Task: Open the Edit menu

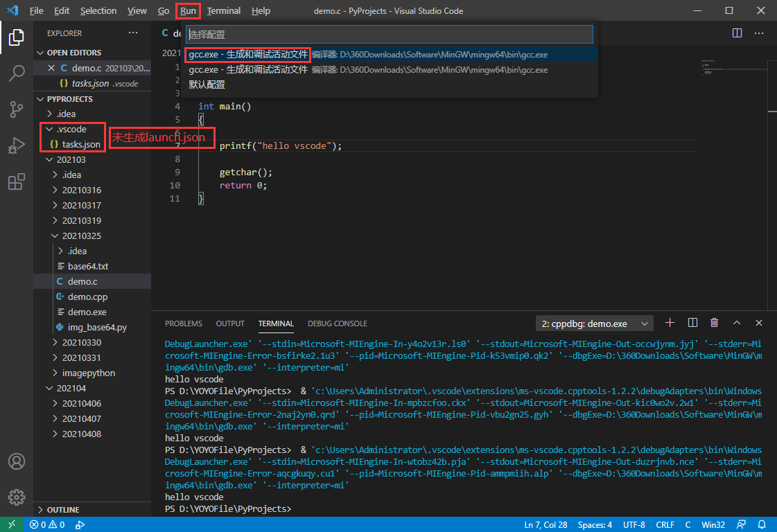Action: (x=62, y=10)
